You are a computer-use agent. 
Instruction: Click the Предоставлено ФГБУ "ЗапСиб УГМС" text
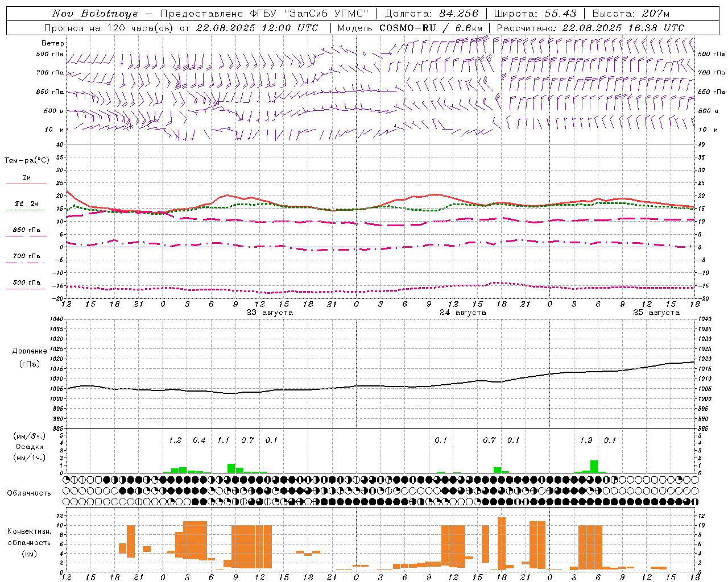pyautogui.click(x=264, y=14)
